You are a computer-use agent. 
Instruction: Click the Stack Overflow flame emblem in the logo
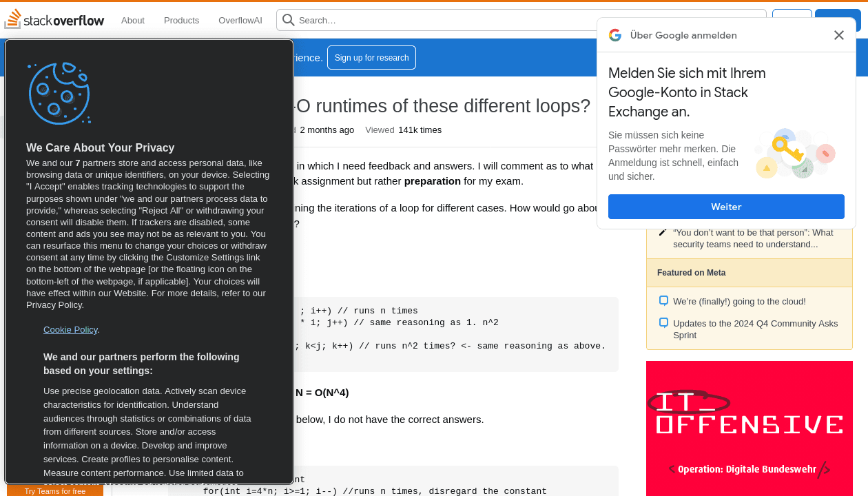point(12,19)
